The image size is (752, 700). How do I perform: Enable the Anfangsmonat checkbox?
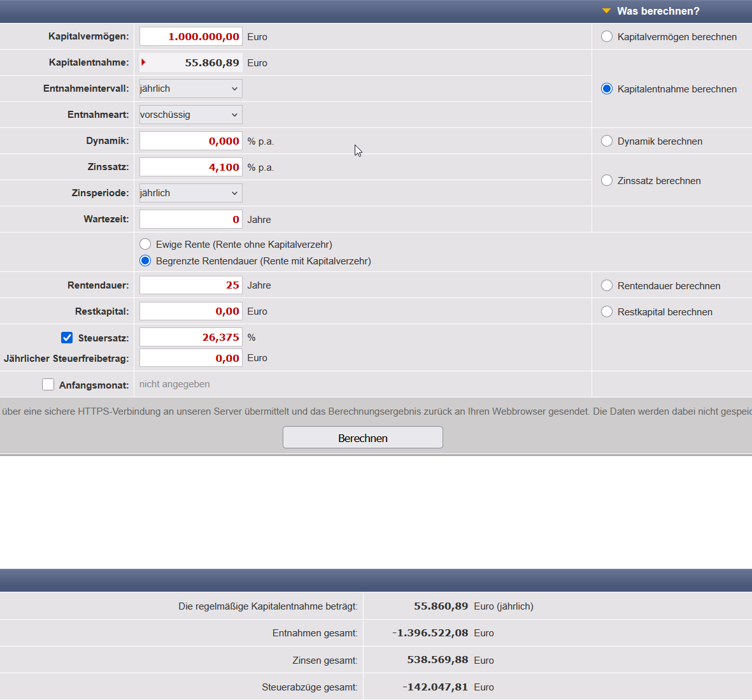point(48,385)
